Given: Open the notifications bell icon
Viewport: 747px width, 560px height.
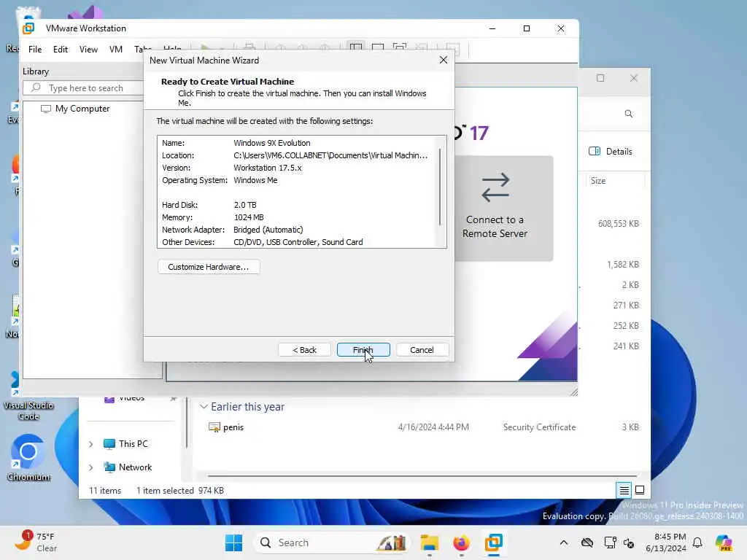Looking at the screenshot, I should (697, 542).
